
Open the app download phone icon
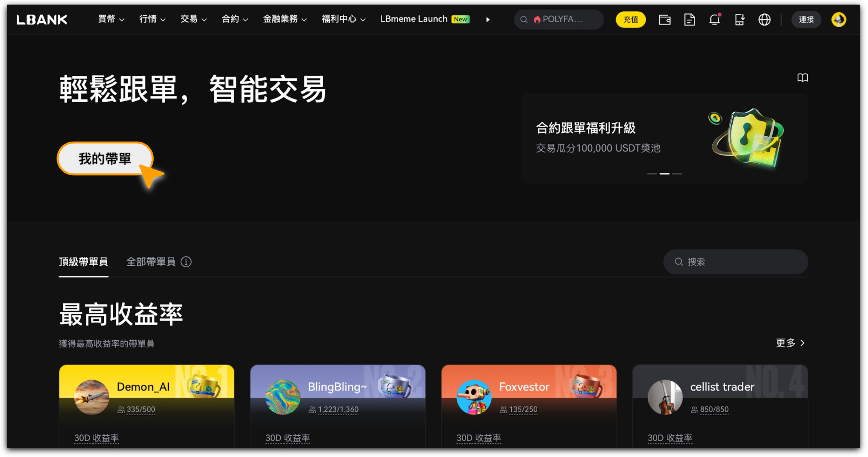[x=739, y=20]
